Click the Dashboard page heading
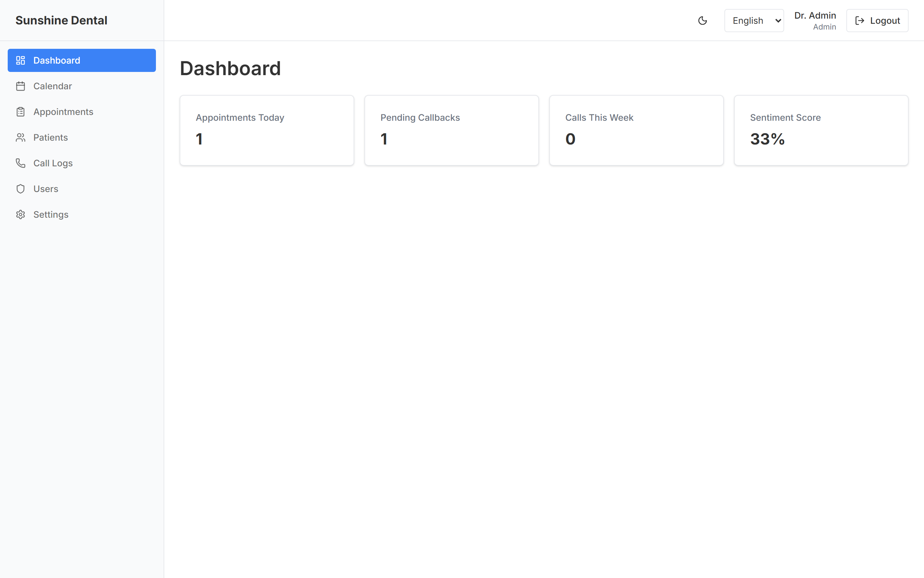The height and width of the screenshot is (578, 924). tap(230, 68)
